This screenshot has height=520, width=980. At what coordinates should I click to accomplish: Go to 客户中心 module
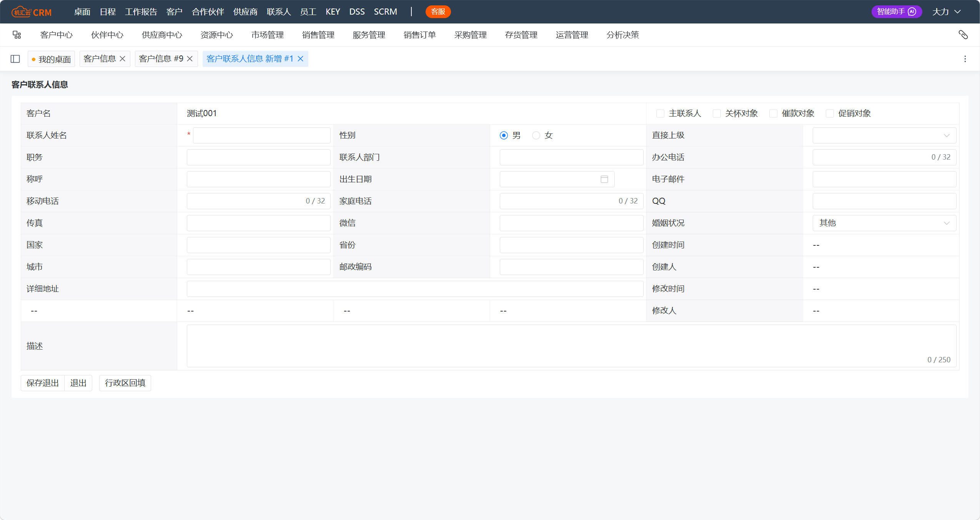57,35
